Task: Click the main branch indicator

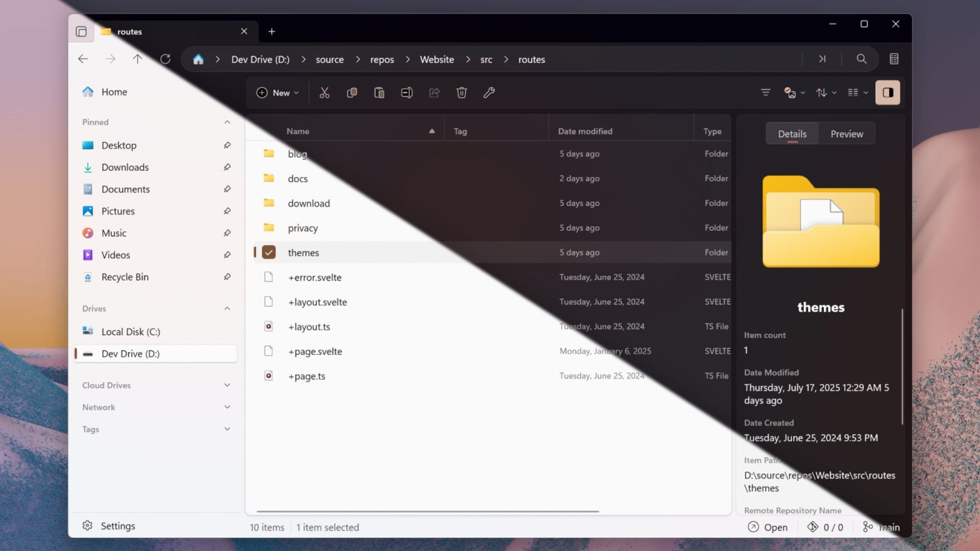Action: click(x=881, y=527)
